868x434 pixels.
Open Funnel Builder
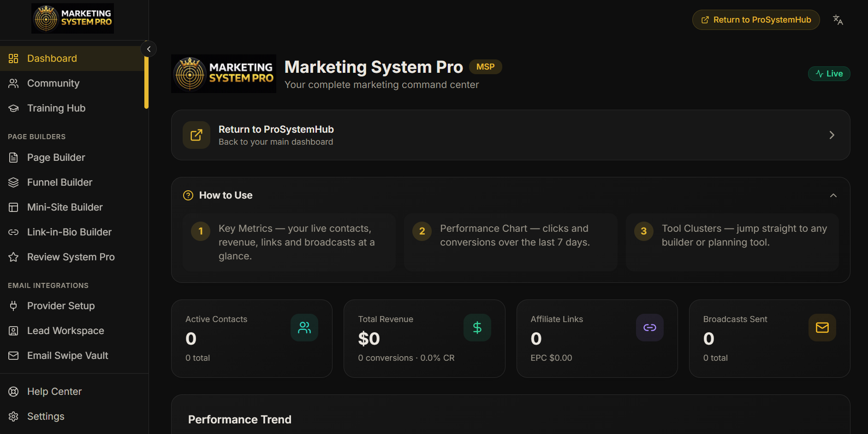pos(72,182)
